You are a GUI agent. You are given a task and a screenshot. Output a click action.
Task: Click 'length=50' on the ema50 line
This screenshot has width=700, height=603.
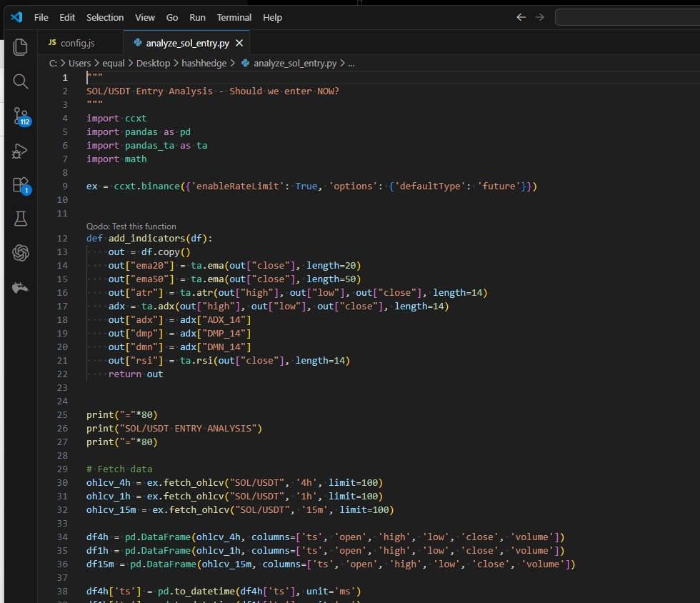coord(331,279)
